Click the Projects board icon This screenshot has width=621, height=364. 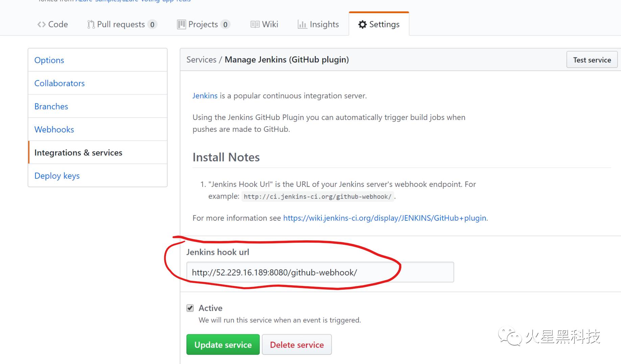181,24
